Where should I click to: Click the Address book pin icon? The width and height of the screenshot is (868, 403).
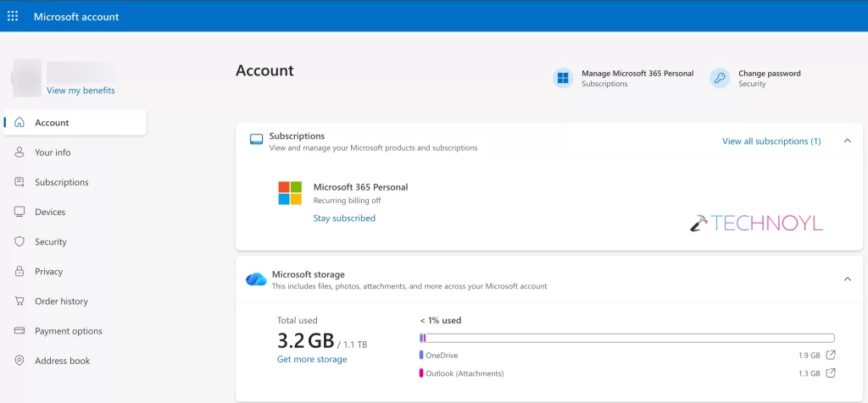[19, 361]
